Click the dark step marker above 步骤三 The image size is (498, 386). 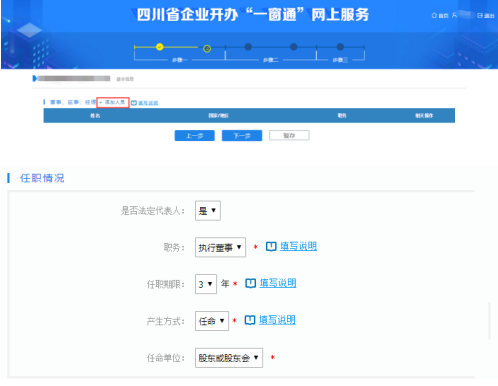point(340,47)
